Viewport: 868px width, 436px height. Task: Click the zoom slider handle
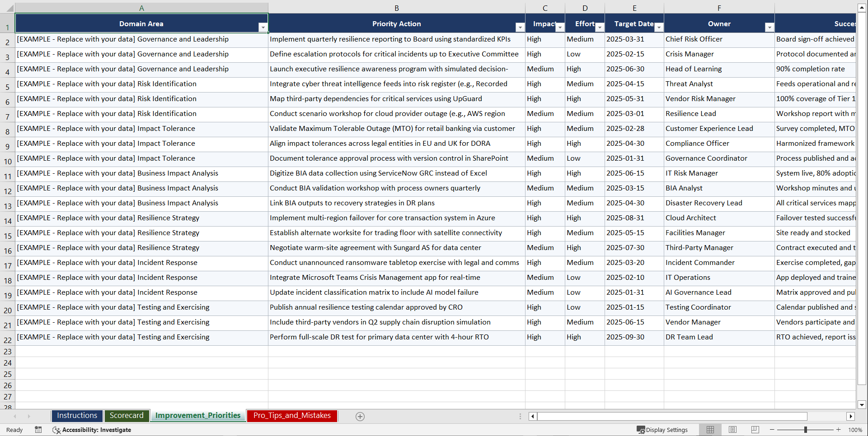pos(806,430)
